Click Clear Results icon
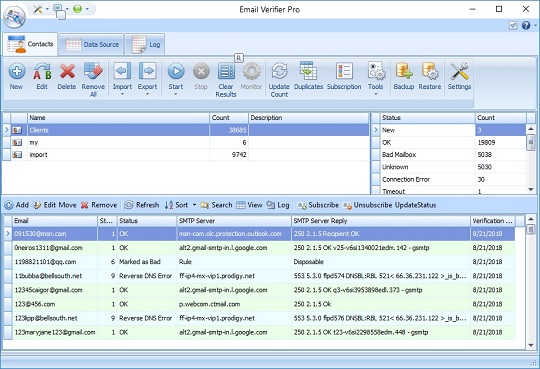 pos(226,71)
